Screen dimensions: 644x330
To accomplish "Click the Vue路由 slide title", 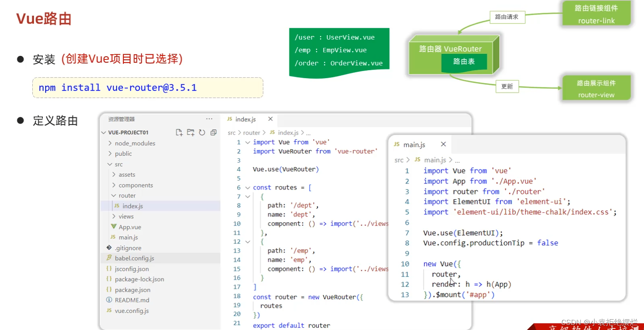I will click(x=44, y=19).
